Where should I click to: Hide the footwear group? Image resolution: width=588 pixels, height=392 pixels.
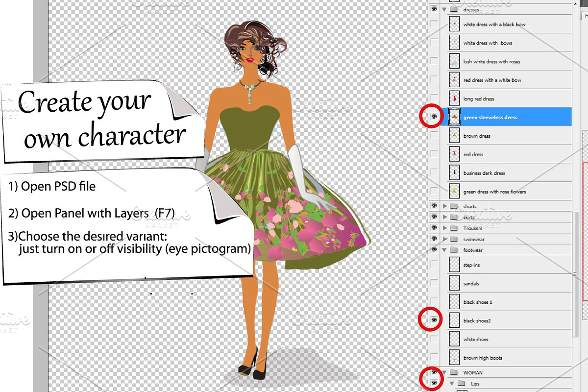(434, 250)
